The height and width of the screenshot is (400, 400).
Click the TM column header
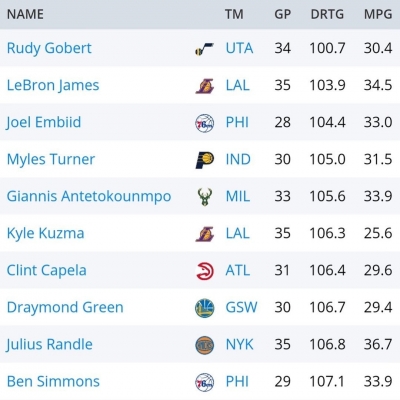[x=234, y=14]
